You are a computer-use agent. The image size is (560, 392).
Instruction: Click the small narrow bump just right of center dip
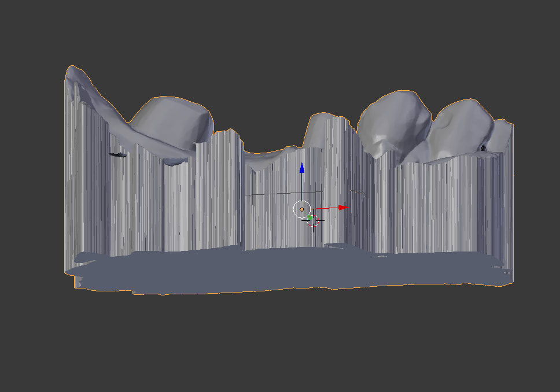point(318,126)
